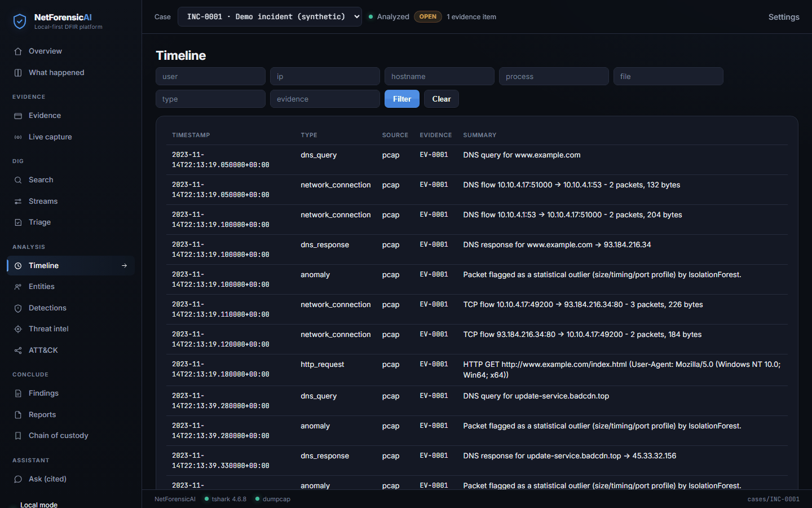Click the ATT&CK share-graph icon
The image size is (812, 508).
tap(18, 351)
